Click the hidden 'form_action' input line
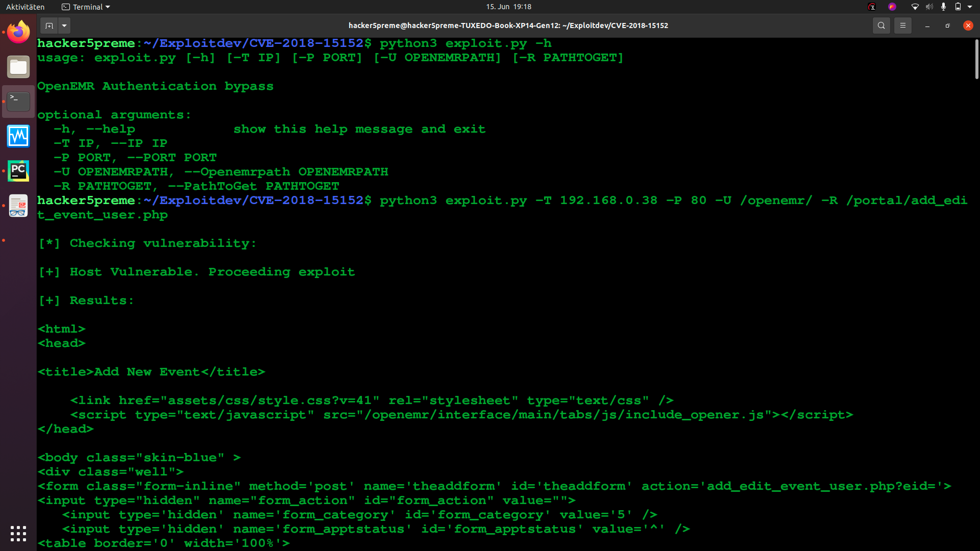Viewport: 980px width, 551px height. click(x=306, y=500)
